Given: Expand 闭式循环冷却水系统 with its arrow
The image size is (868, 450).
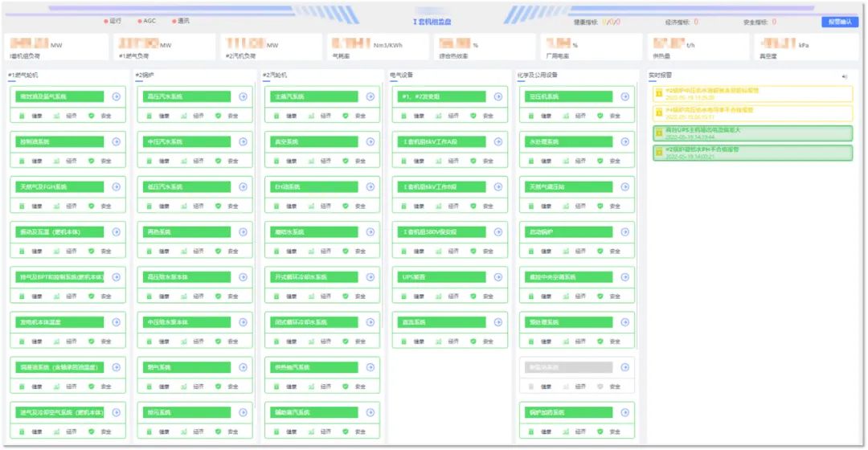Looking at the screenshot, I should coord(371,322).
